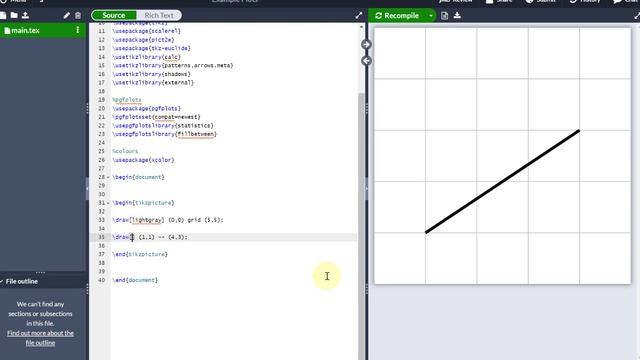640x360 pixels.
Task: Click the compiled PDF preview page
Action: pos(502,156)
